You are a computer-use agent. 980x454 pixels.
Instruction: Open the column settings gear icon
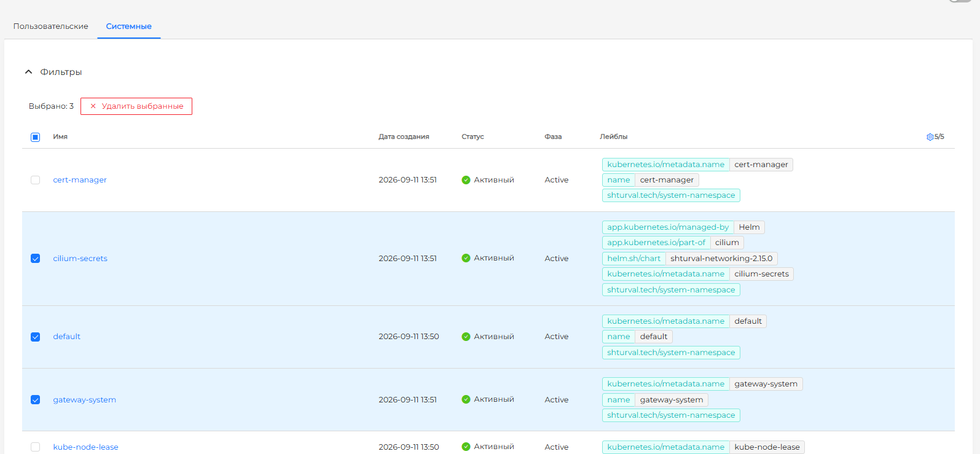(930, 137)
